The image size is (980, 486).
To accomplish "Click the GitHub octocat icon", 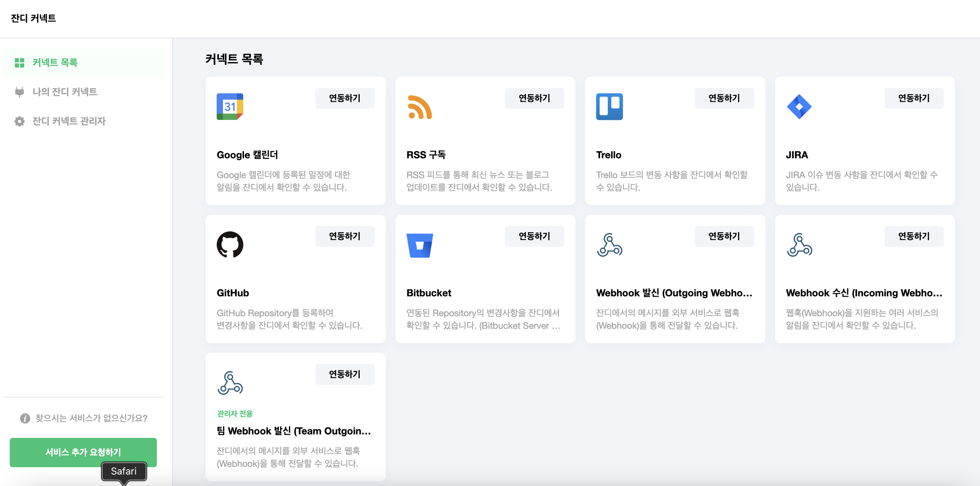I will click(230, 245).
